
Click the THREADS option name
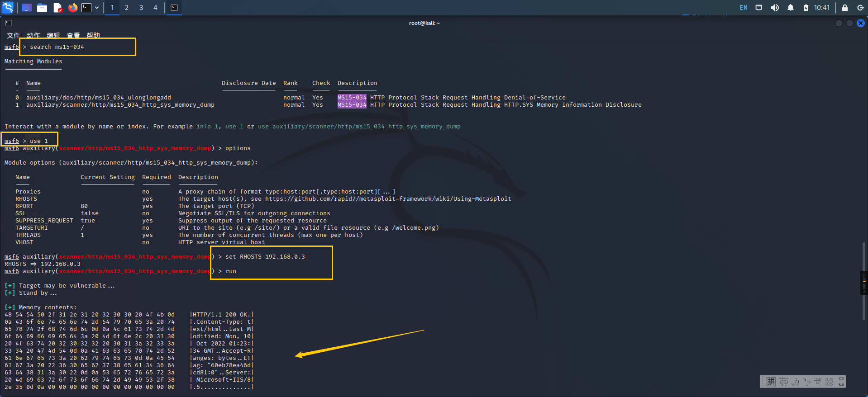(x=28, y=235)
